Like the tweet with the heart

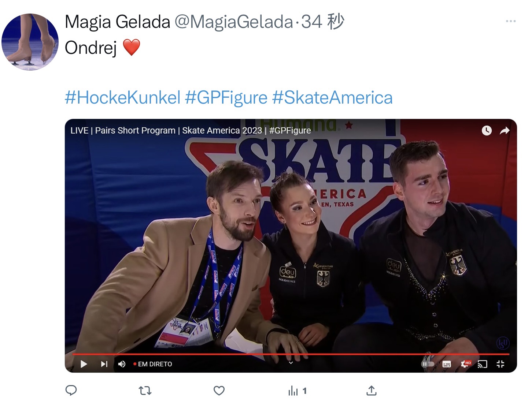pyautogui.click(x=219, y=391)
